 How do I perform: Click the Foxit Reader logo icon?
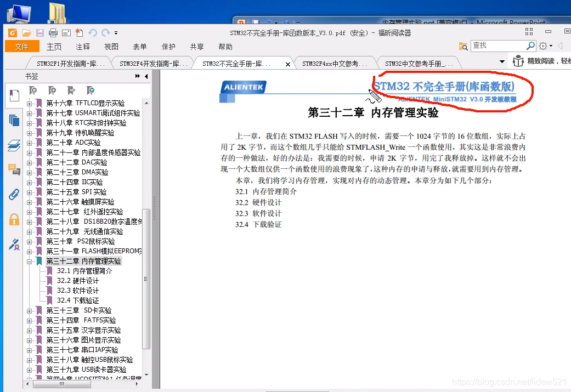click(x=13, y=33)
